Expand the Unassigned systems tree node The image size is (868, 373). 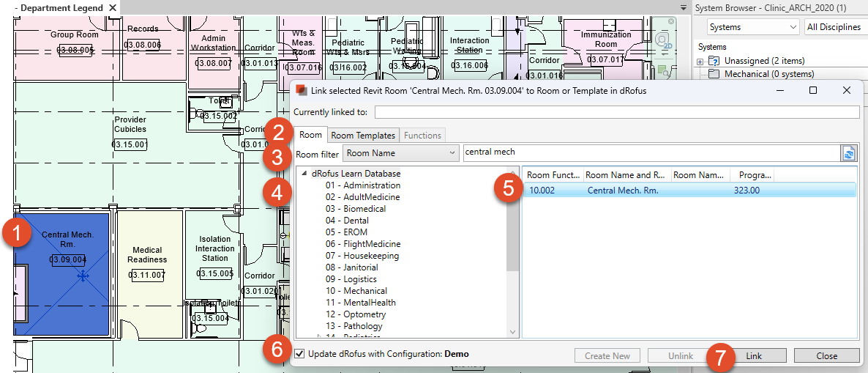pyautogui.click(x=700, y=62)
